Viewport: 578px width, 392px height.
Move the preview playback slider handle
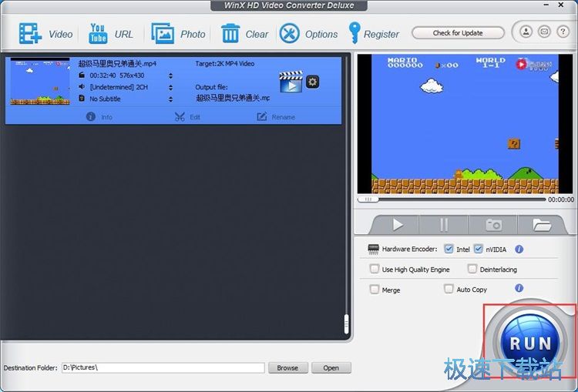tap(368, 199)
